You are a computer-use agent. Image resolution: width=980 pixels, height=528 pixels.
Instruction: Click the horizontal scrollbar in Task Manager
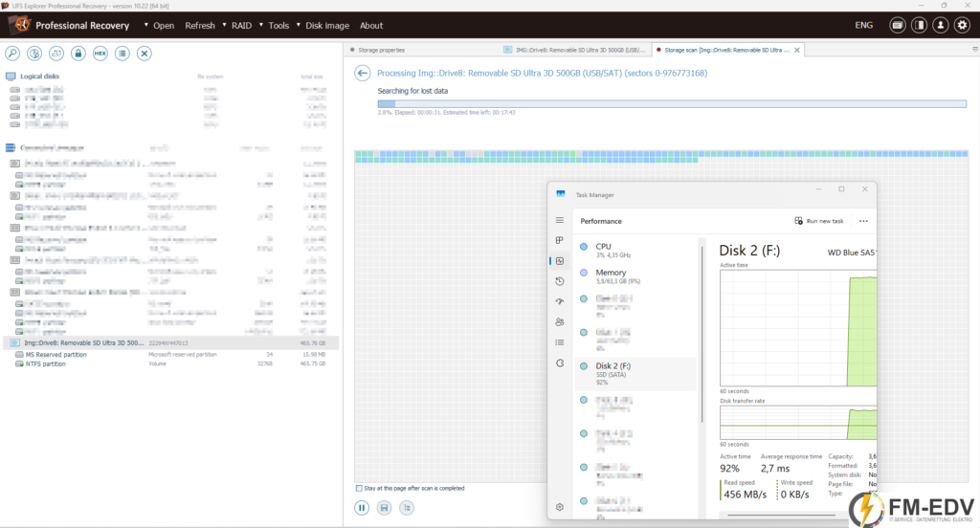click(781, 515)
